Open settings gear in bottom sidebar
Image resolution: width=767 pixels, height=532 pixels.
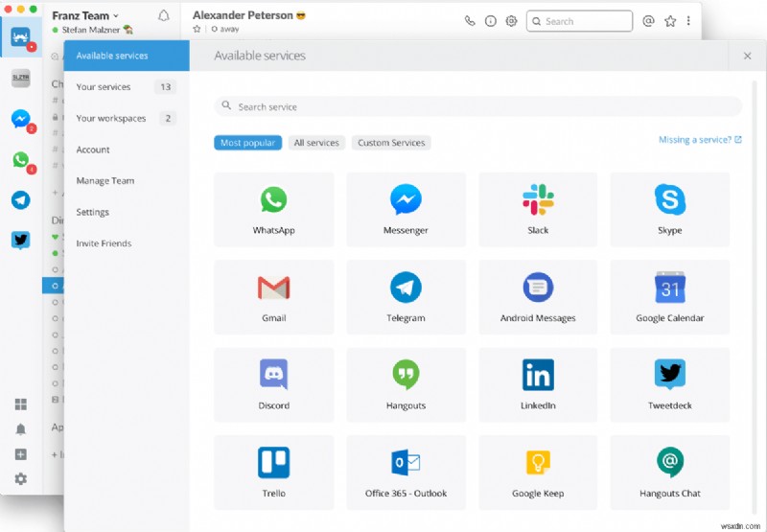[20, 478]
